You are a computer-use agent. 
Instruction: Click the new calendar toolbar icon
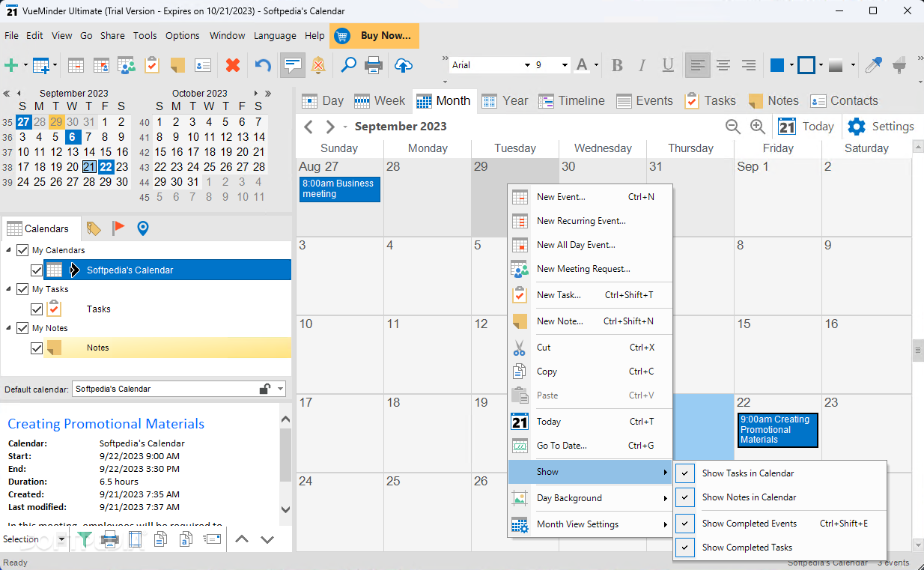pyautogui.click(x=40, y=65)
